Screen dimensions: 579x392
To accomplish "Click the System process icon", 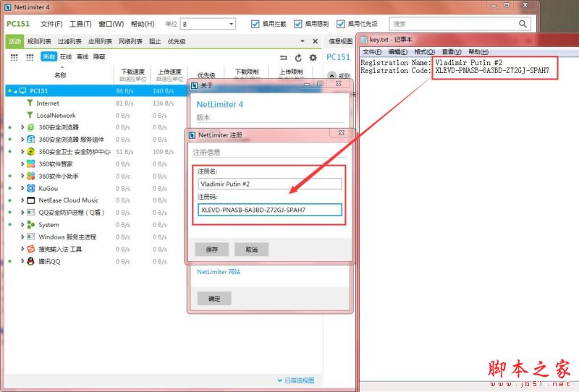I will point(31,225).
